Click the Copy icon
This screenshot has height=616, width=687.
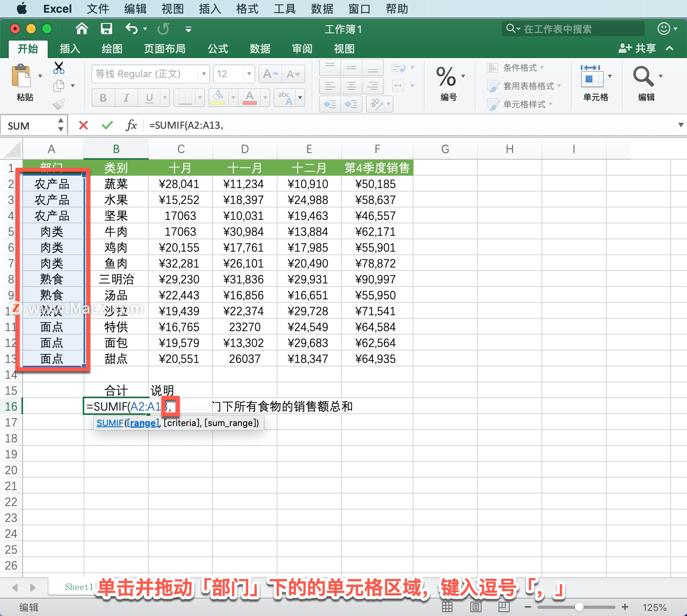pyautogui.click(x=59, y=85)
